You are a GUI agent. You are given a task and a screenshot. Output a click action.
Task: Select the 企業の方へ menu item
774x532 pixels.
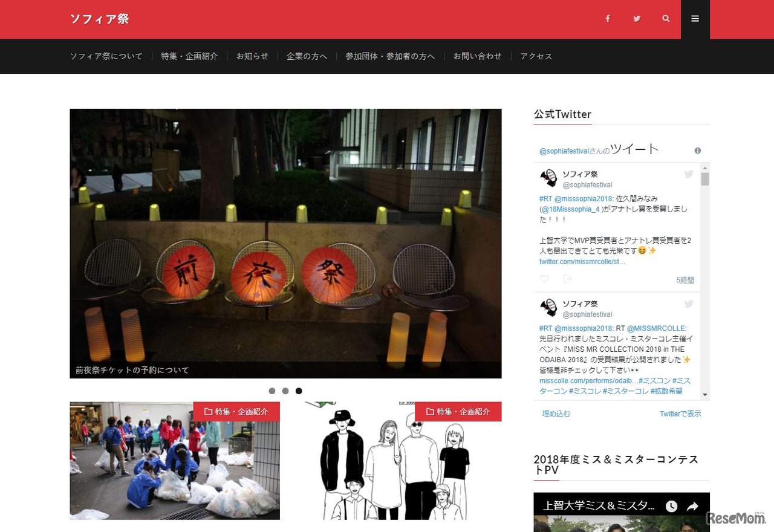click(307, 56)
